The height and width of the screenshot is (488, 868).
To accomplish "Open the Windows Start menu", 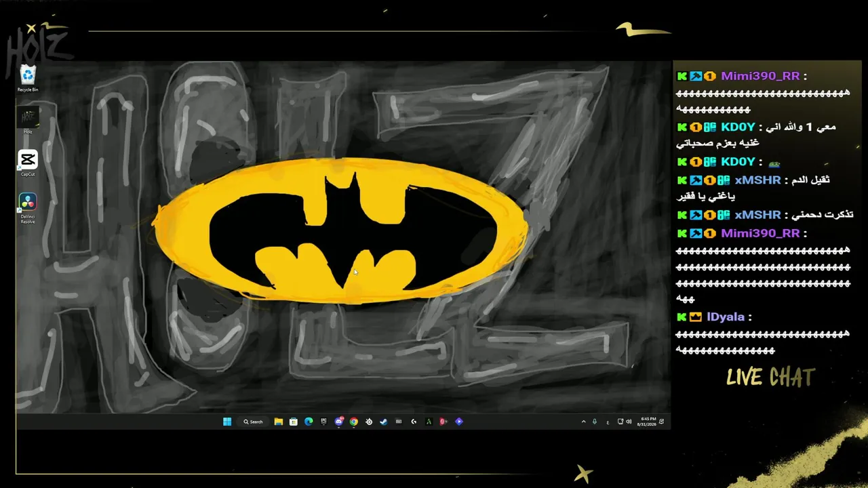I will point(227,422).
